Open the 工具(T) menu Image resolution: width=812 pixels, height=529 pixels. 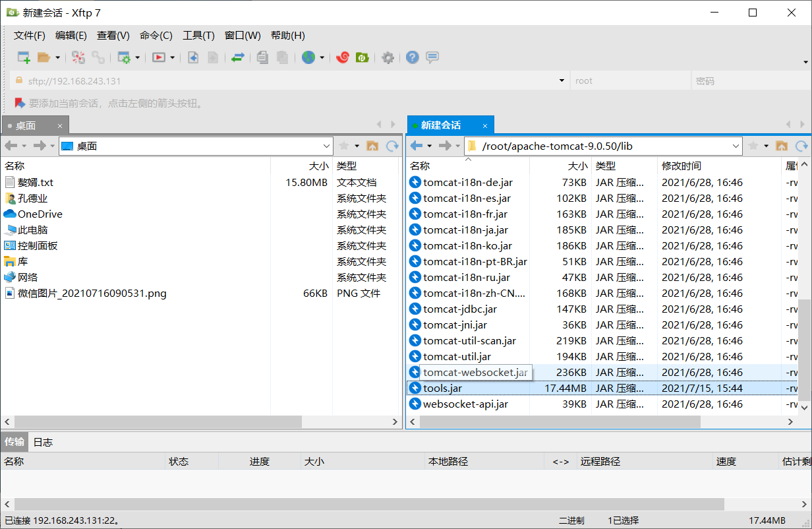pyautogui.click(x=198, y=36)
